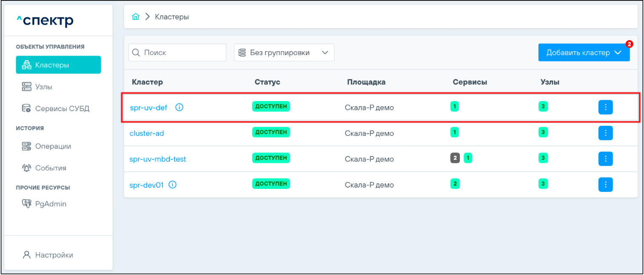Open three-dot menu for spr-uv-def row
This screenshot has height=275, width=644.
coord(605,107)
